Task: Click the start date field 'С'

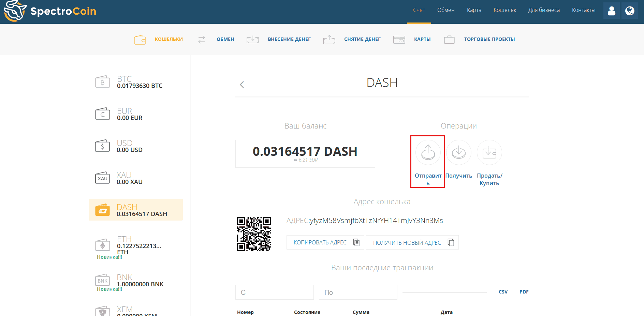Action: pos(275,292)
